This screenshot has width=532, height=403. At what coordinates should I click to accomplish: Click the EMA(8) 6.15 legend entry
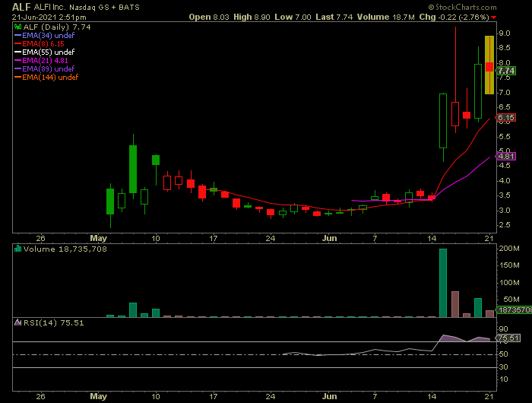click(x=40, y=44)
